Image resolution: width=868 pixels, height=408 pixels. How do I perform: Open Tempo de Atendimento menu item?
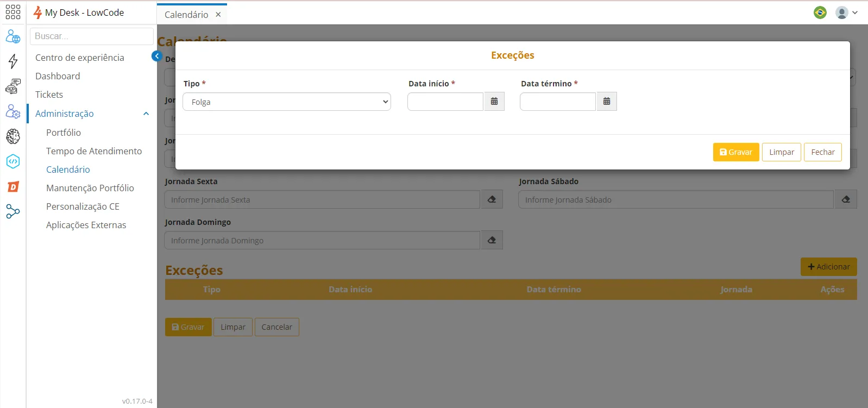(94, 151)
